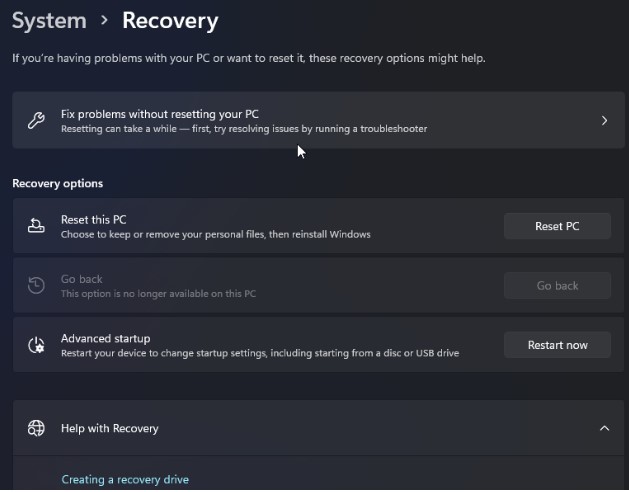Open the Creating a recovery drive link
Screen dimensions: 629x492
pyautogui.click(x=125, y=480)
